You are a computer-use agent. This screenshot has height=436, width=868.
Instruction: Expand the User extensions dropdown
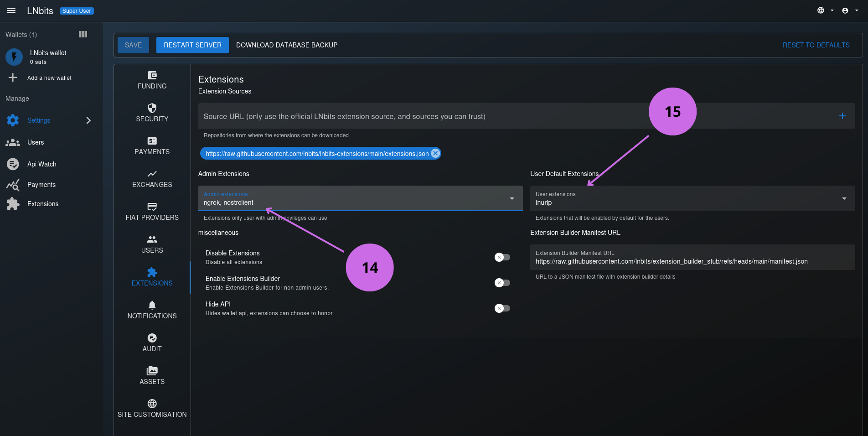tap(843, 198)
